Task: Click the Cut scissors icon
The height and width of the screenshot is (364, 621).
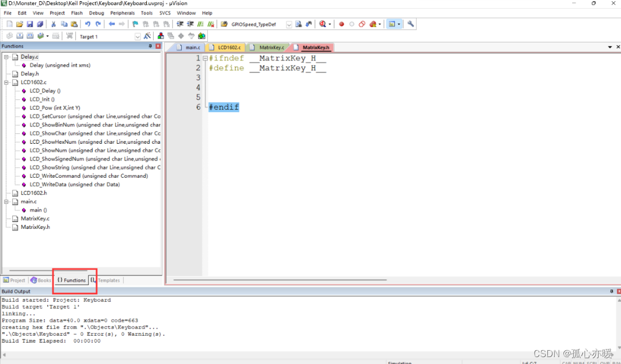Action: tap(54, 24)
